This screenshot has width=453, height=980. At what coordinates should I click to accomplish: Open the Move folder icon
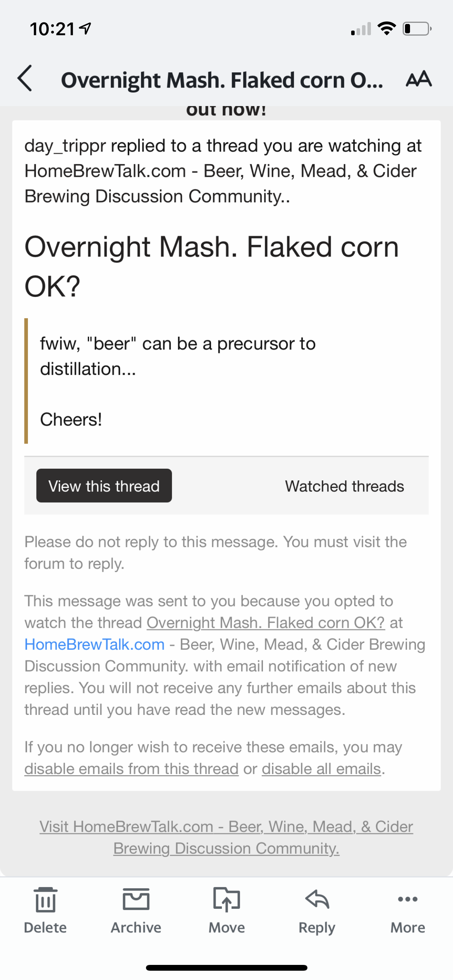coord(226,899)
